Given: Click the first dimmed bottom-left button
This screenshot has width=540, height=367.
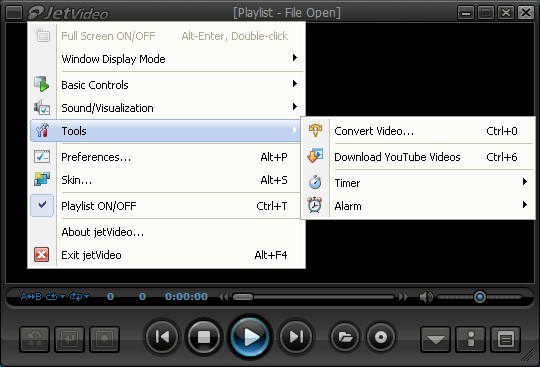Looking at the screenshot, I should click(34, 339).
